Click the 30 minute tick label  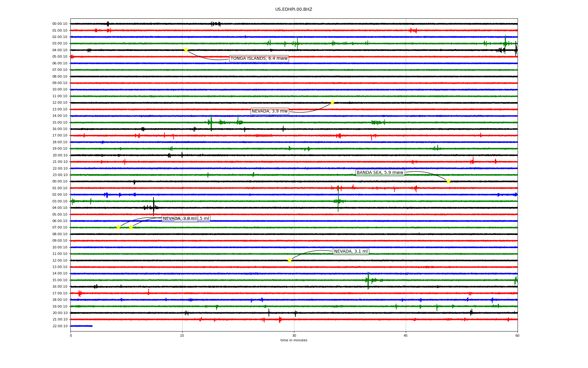294,335
